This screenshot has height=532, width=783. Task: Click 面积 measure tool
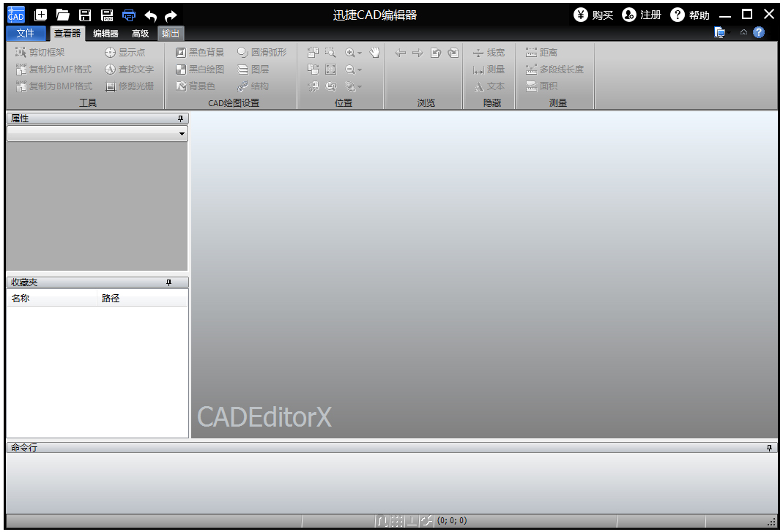point(542,86)
